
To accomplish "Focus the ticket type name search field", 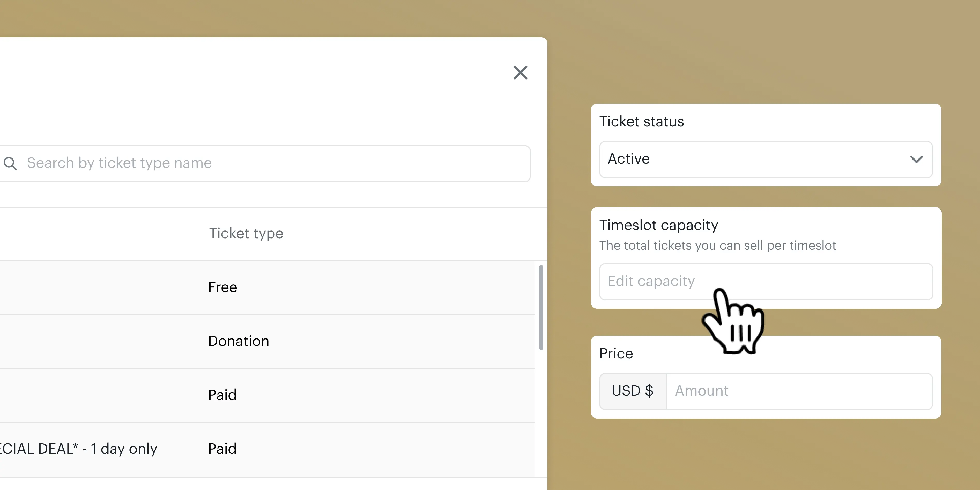I will pos(266,163).
